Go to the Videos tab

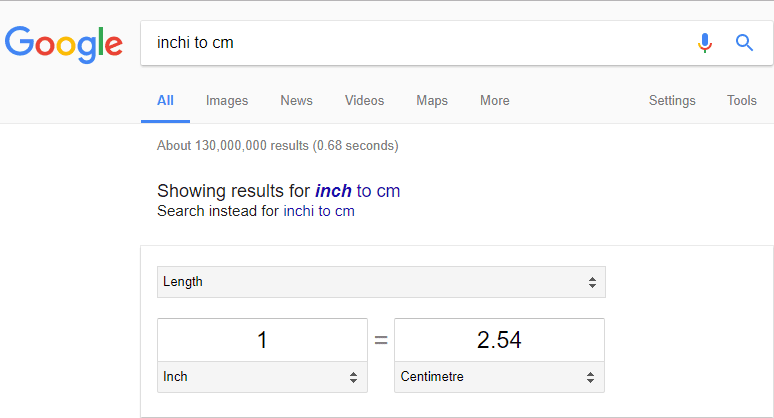tap(364, 101)
